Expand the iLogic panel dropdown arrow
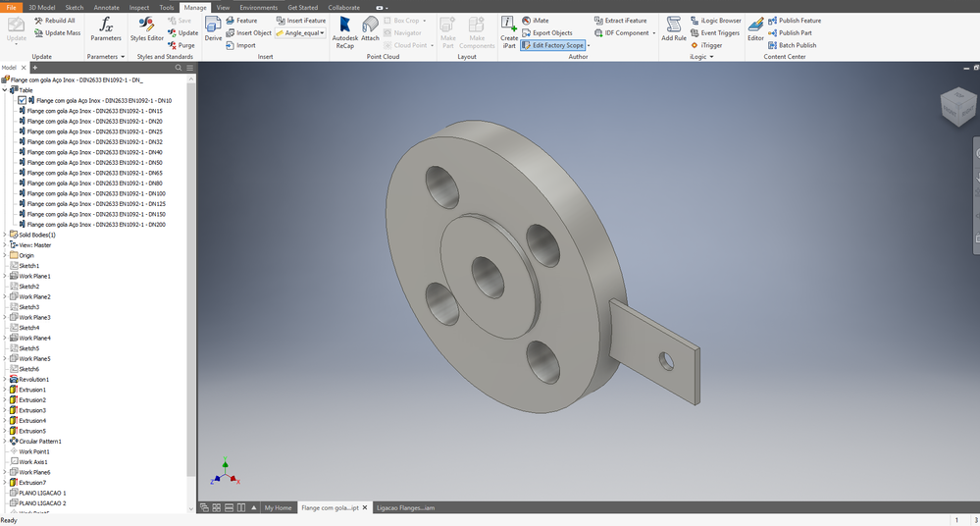 point(711,57)
